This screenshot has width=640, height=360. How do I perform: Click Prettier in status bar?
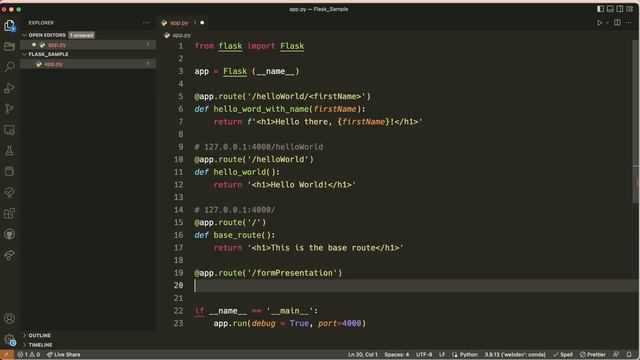click(x=593, y=355)
